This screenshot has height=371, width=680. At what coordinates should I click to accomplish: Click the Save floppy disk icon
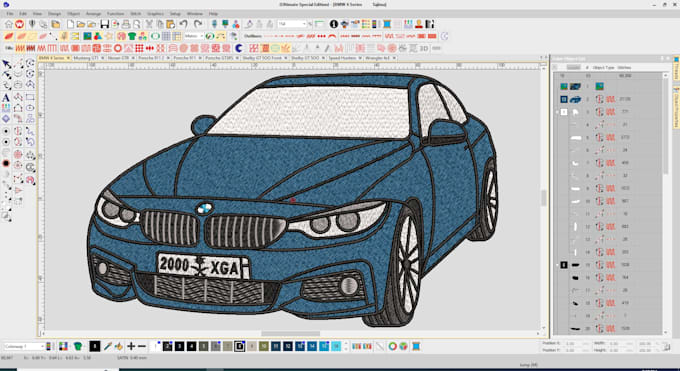[x=105, y=24]
